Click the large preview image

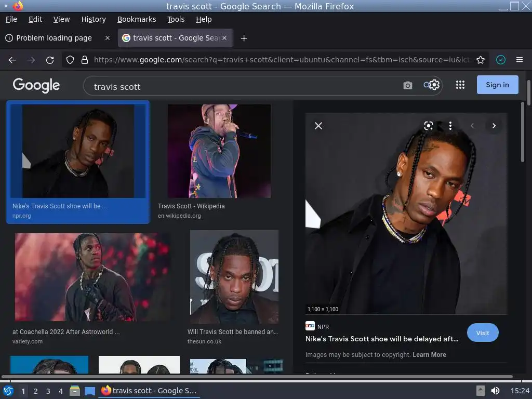click(x=406, y=214)
